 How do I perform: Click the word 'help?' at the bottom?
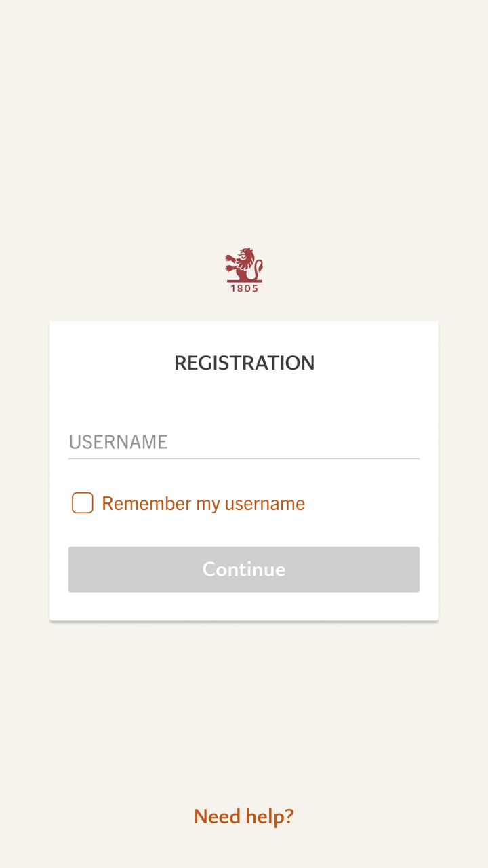270,816
